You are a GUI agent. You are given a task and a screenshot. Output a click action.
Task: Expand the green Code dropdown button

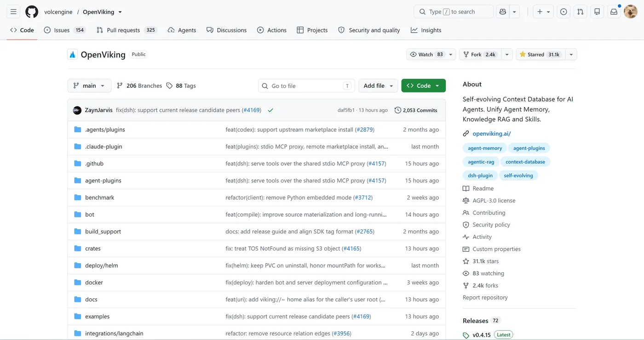pos(423,85)
